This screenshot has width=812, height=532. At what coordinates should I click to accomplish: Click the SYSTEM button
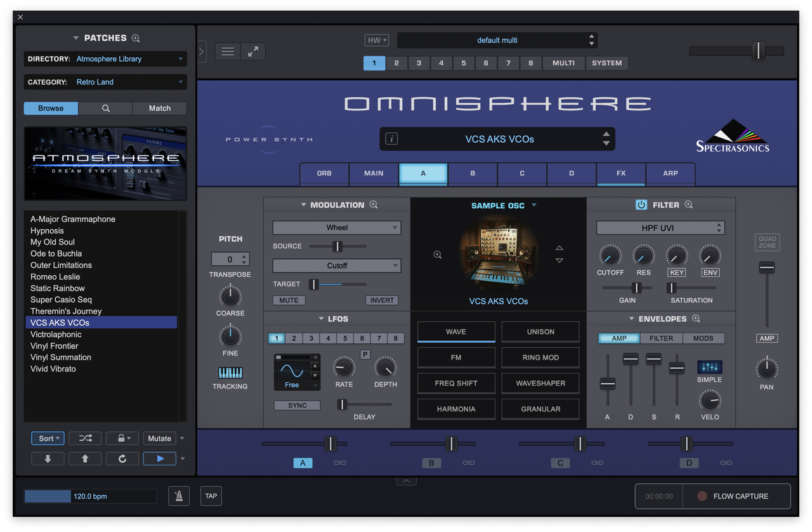point(607,63)
